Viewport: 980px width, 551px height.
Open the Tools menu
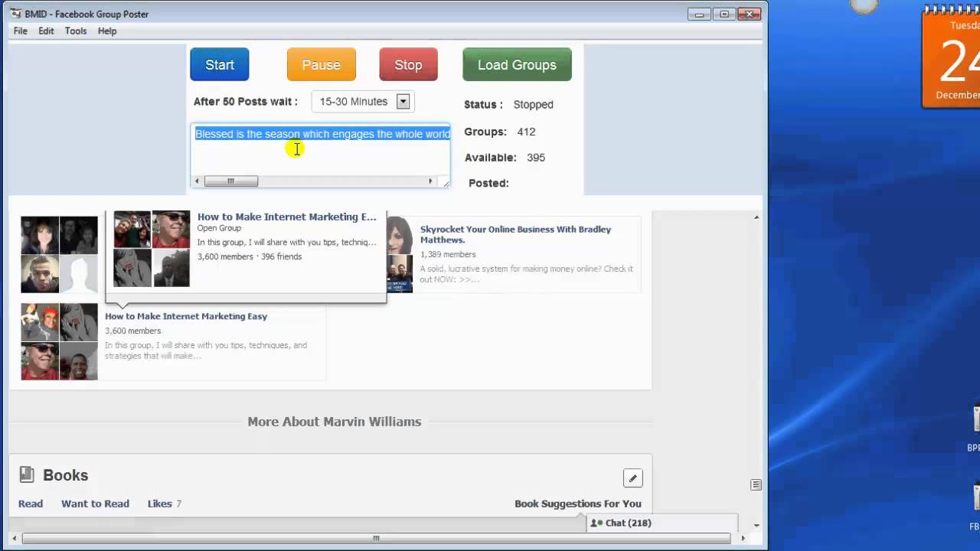click(76, 31)
